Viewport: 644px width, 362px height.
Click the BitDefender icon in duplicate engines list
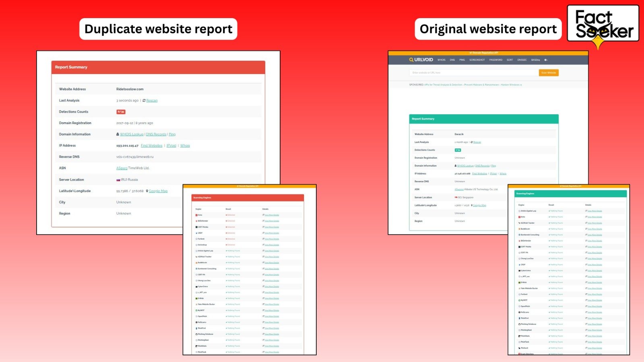tap(196, 221)
